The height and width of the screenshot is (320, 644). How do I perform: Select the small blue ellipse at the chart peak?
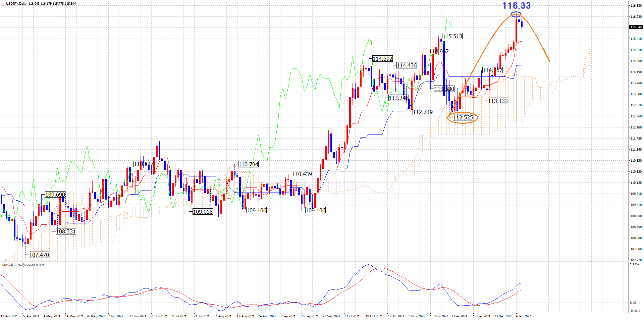[x=516, y=14]
